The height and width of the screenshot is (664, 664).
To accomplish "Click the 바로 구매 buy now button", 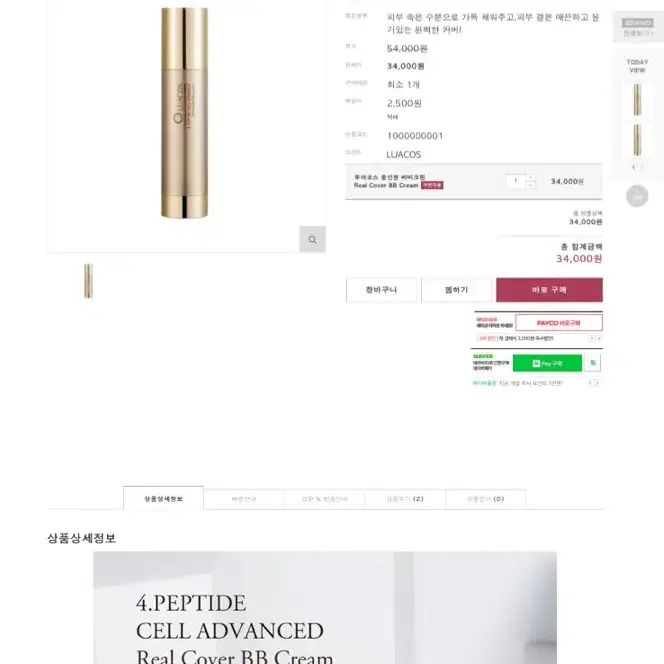I will click(549, 290).
